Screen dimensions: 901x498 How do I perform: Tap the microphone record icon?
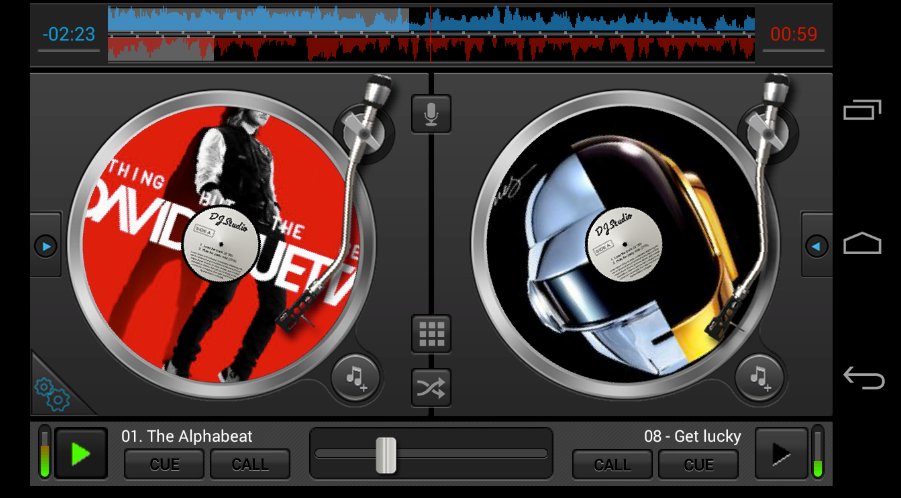point(431,114)
